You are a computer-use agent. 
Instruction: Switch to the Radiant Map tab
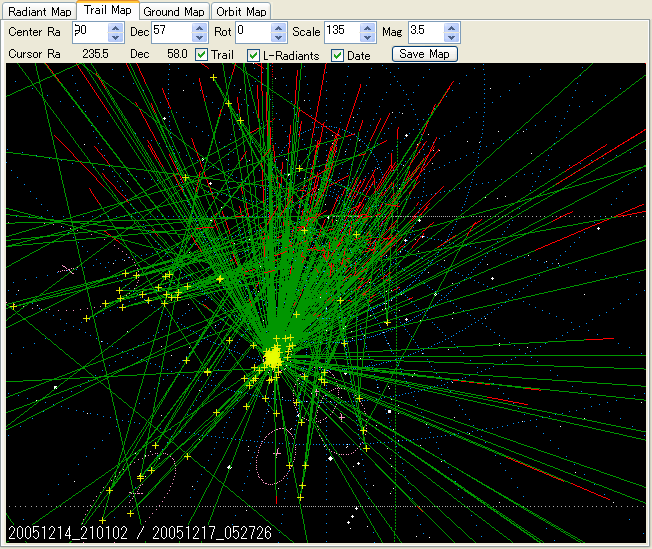pyautogui.click(x=40, y=12)
